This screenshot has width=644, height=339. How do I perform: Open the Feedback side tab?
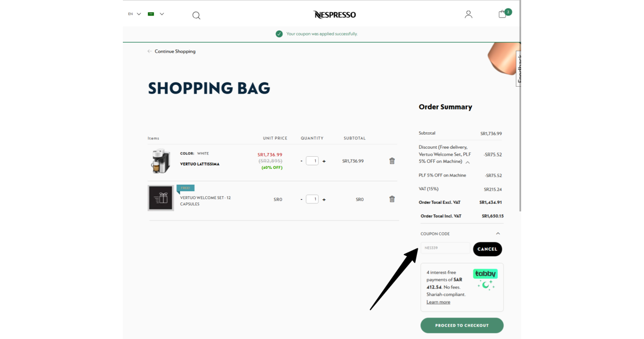[x=519, y=68]
